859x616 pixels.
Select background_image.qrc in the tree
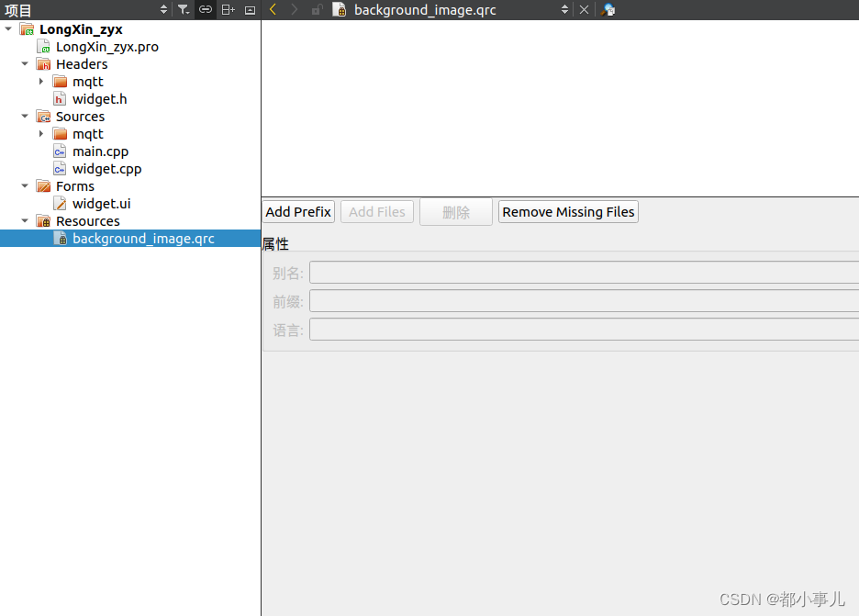pos(143,239)
